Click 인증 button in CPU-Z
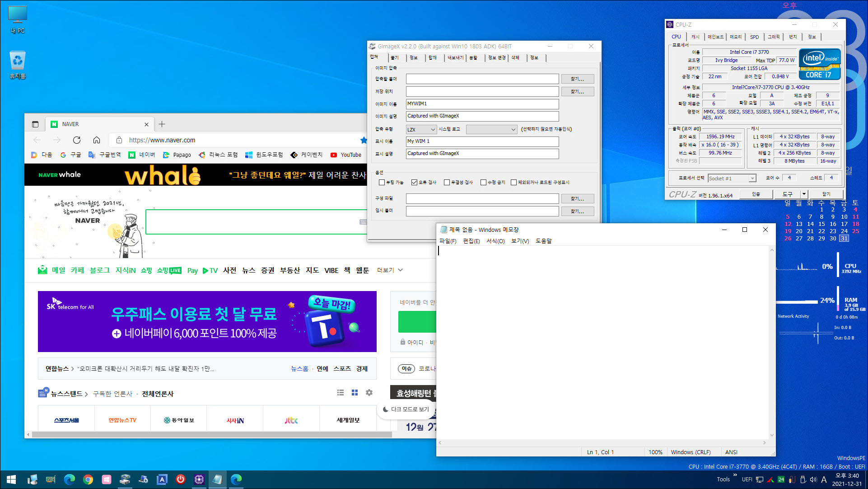This screenshot has width=868, height=489. tap(756, 194)
